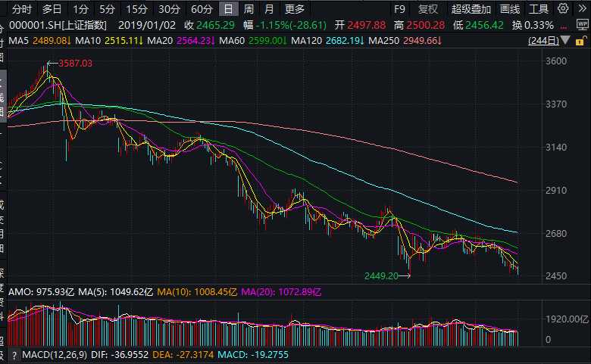This screenshot has height=364, width=591.
Task: Click the volume MA(5): 1049.62亿 label
Action: pyautogui.click(x=115, y=292)
